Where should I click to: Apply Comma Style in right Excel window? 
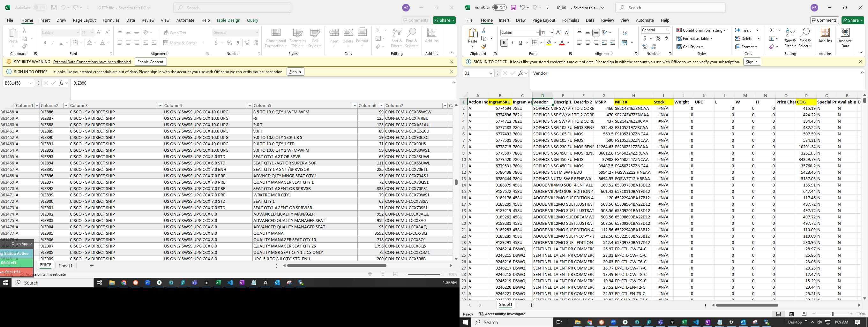pos(666,38)
